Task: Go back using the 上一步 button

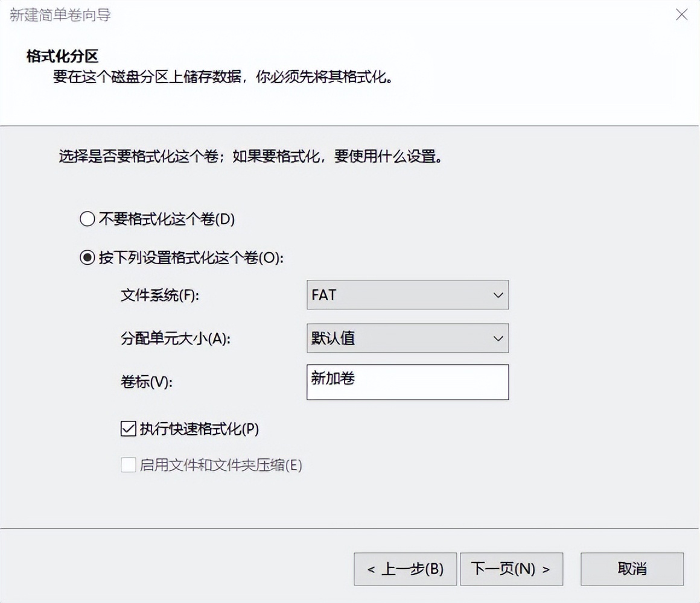Action: pos(405,569)
